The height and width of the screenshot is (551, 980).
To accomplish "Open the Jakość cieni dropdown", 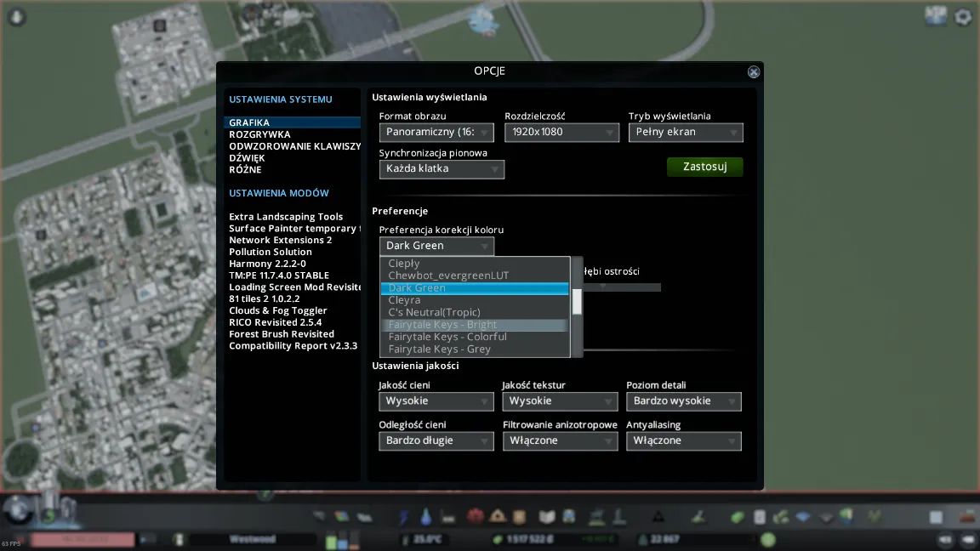I will [436, 401].
